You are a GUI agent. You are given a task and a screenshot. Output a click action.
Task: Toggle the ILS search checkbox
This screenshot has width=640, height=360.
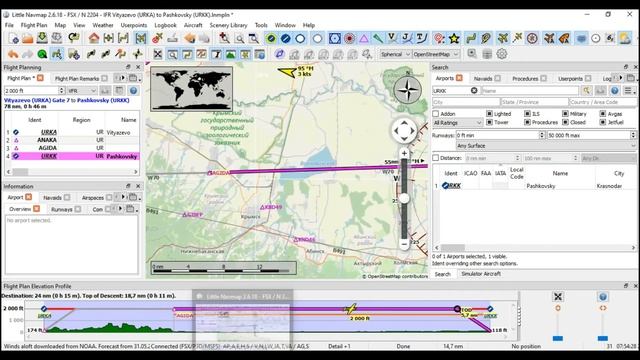click(x=527, y=113)
